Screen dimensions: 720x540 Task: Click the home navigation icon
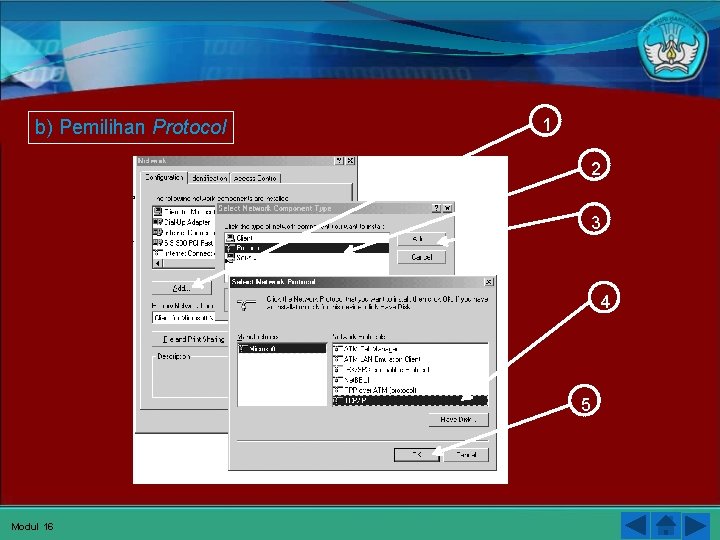[x=666, y=525]
